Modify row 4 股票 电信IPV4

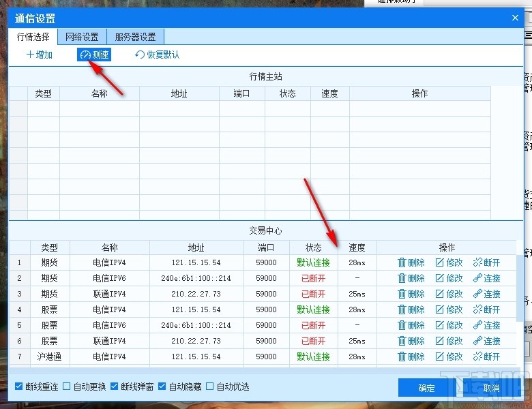449,309
